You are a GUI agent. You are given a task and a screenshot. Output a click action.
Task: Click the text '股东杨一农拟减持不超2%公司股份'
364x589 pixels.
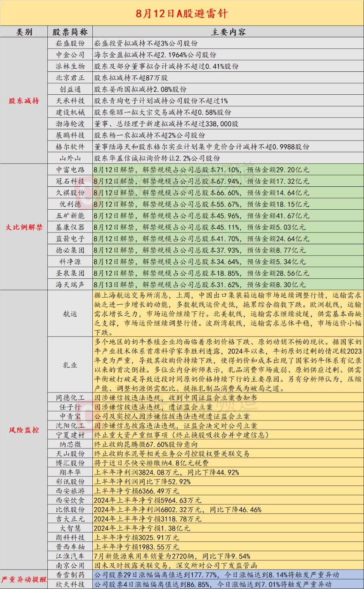click(150, 135)
